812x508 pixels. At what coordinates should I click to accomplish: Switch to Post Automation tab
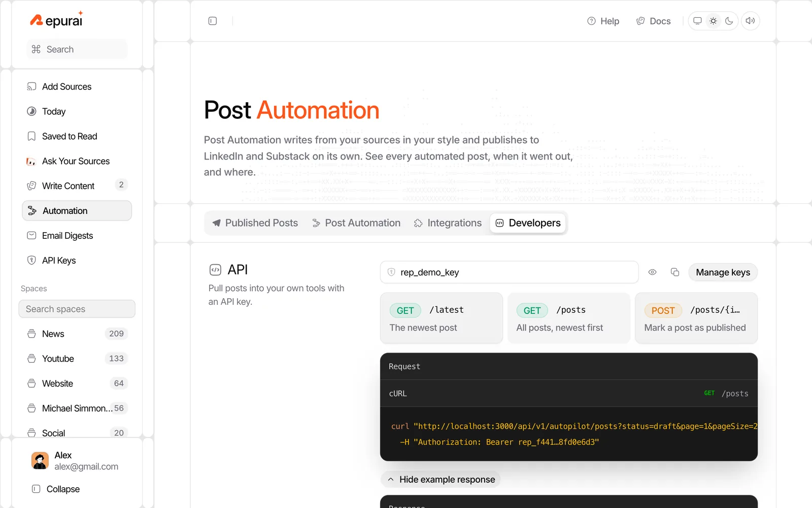(x=356, y=223)
